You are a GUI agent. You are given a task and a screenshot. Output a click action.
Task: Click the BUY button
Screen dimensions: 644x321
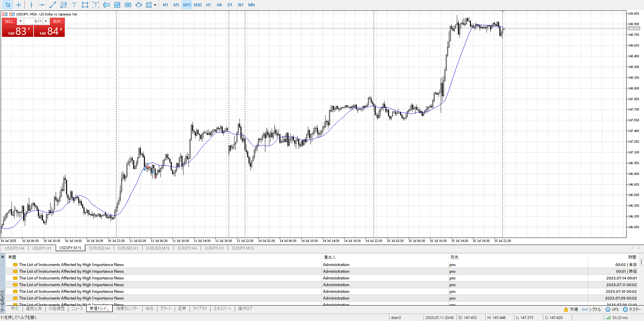point(57,21)
